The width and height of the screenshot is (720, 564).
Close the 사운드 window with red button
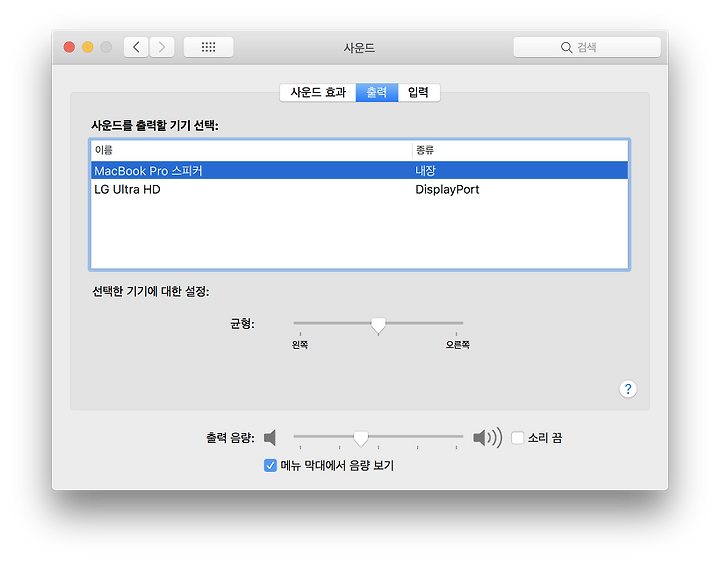pos(69,47)
